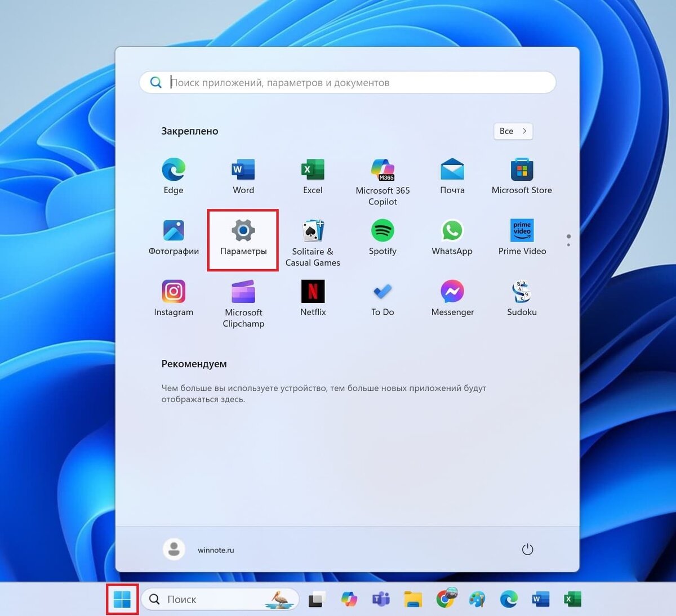Click the user avatar picture
This screenshot has height=616, width=676.
(x=174, y=549)
